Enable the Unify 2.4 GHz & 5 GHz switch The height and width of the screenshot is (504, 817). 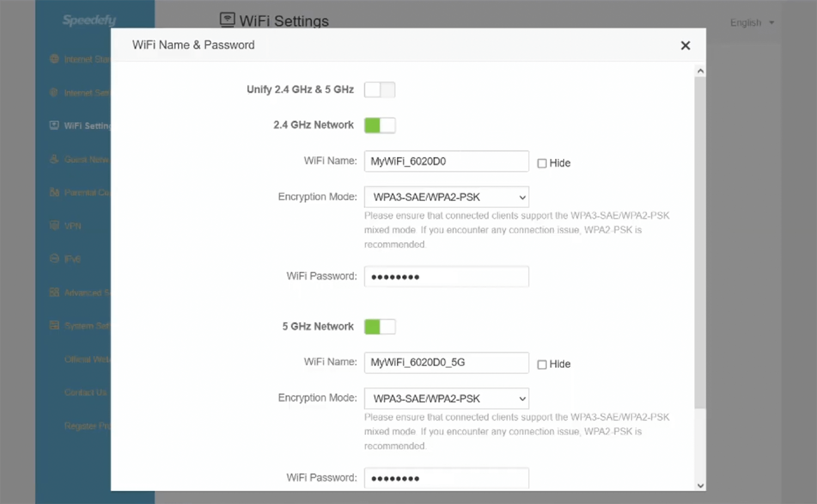(380, 90)
